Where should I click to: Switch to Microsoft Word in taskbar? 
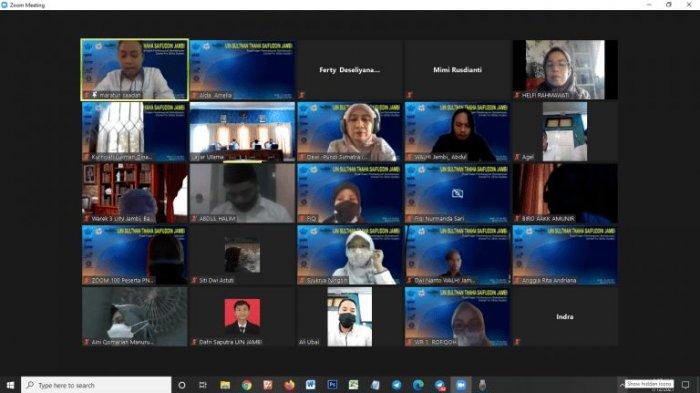click(x=311, y=385)
